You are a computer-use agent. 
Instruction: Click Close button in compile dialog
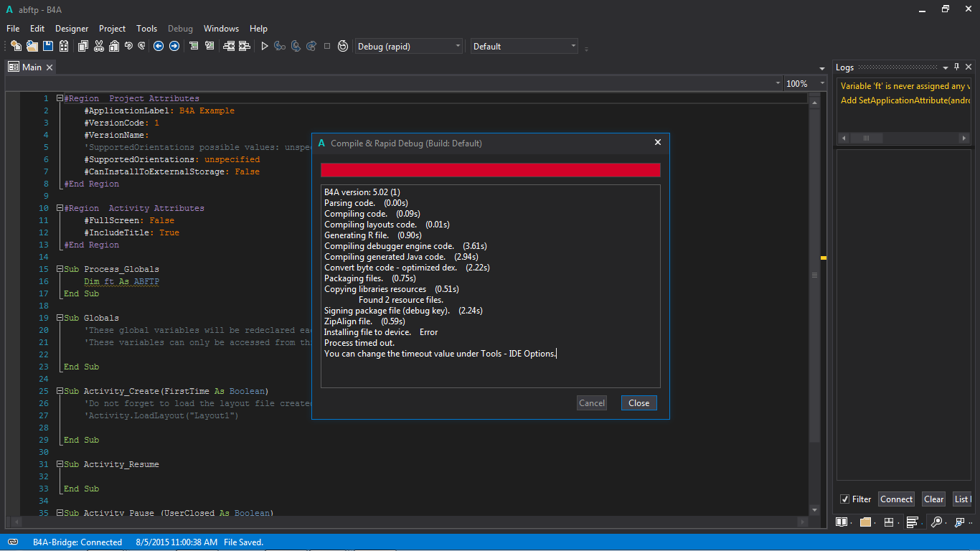point(639,403)
